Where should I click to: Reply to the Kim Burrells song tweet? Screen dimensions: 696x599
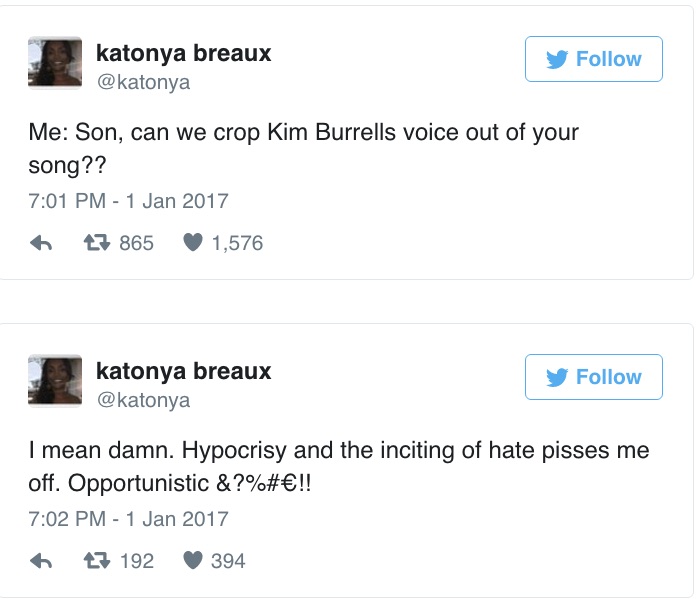pyautogui.click(x=42, y=243)
